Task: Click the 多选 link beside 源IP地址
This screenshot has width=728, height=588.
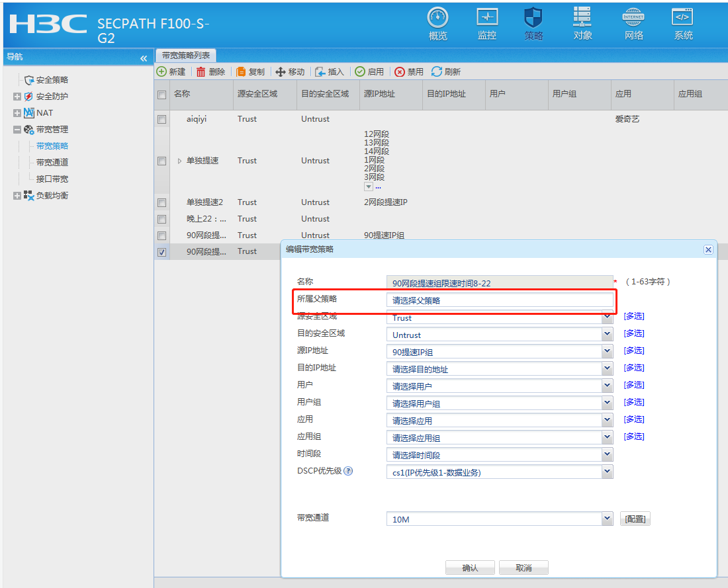Action: click(x=633, y=351)
